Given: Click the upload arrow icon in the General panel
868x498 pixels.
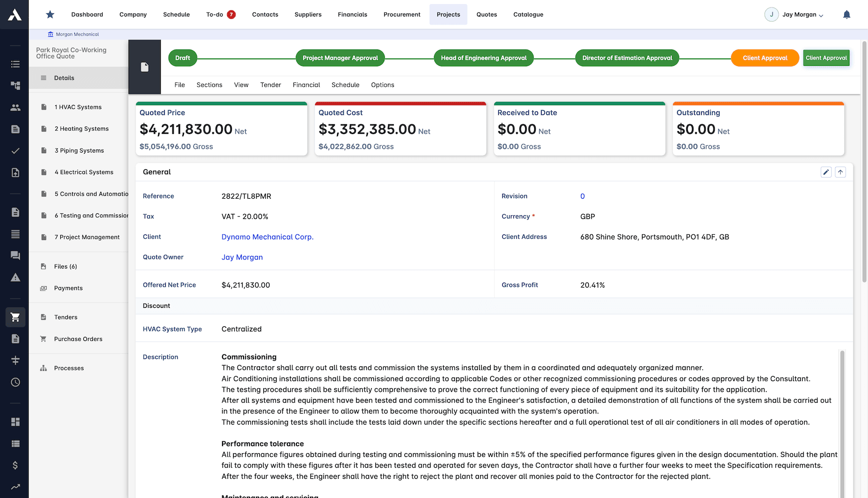Looking at the screenshot, I should tap(840, 172).
